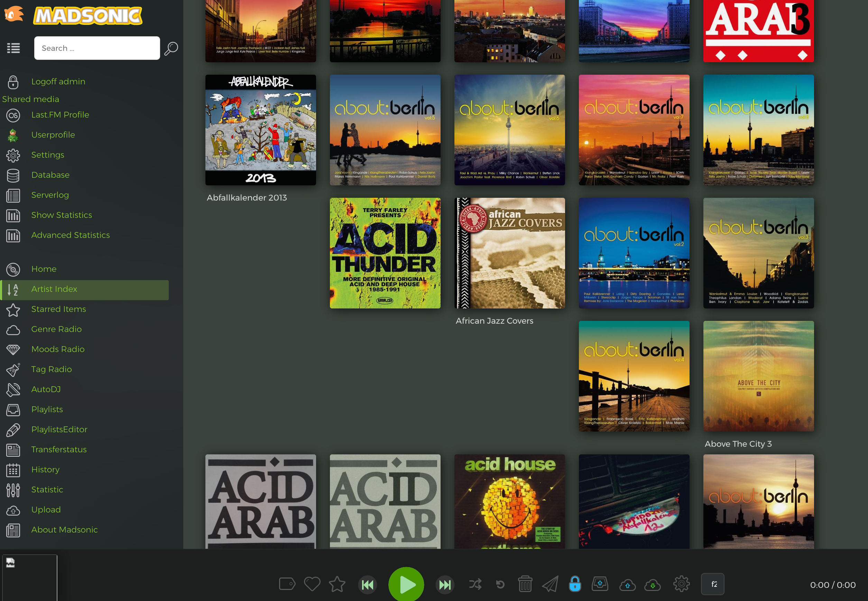The image size is (868, 601).
Task: Open the African Jazz Covers album cover
Action: pos(509,253)
